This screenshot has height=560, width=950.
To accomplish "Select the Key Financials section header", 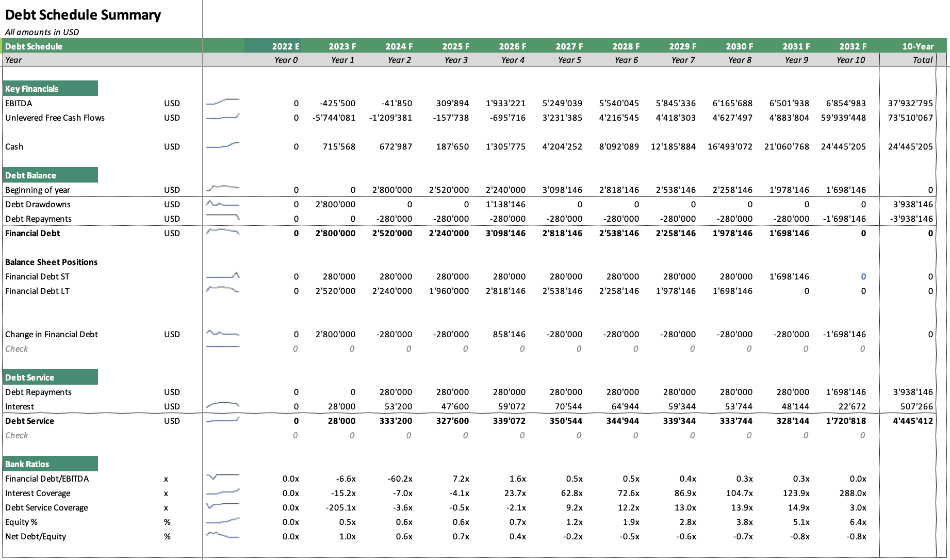I will pyautogui.click(x=50, y=88).
